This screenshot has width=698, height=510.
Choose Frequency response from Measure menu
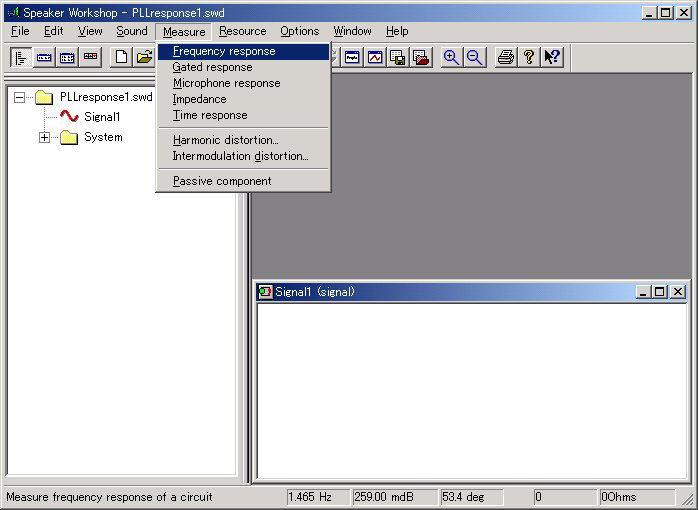coord(224,51)
